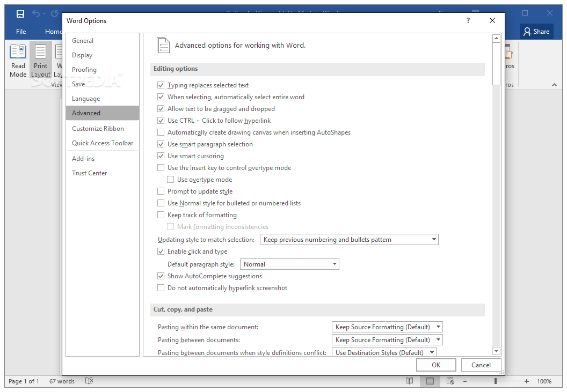Click the spelling proofing icon in status bar
The image size is (567, 392).
click(x=89, y=381)
